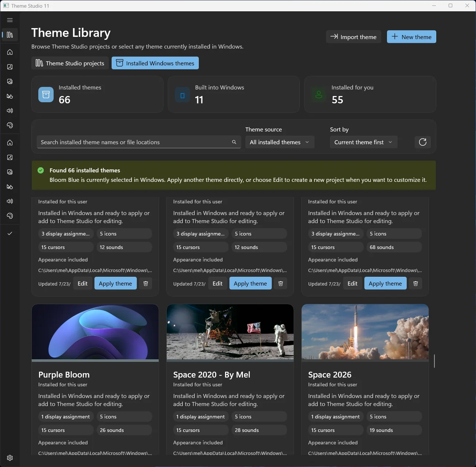Open single-picture wallpaper icon in upper sidebar group

click(10, 67)
